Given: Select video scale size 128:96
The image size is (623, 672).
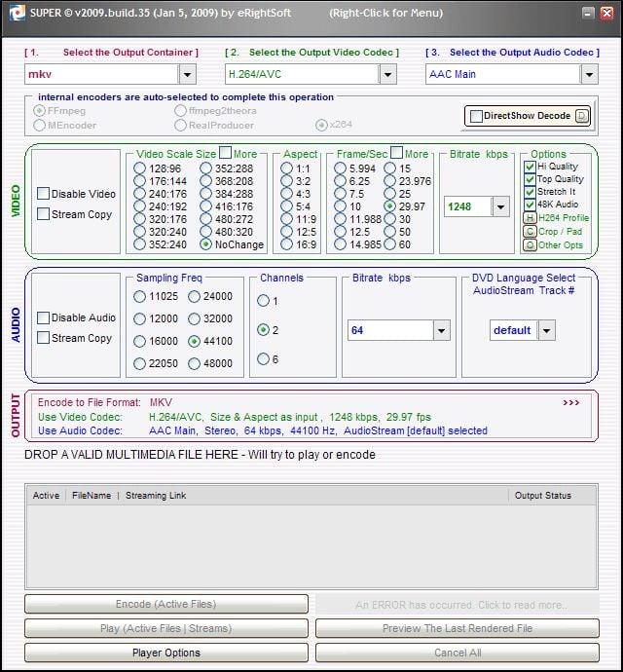Looking at the screenshot, I should (x=139, y=168).
